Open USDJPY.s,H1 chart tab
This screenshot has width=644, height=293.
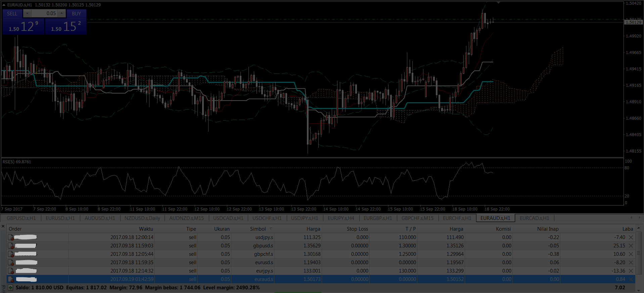pos(305,218)
